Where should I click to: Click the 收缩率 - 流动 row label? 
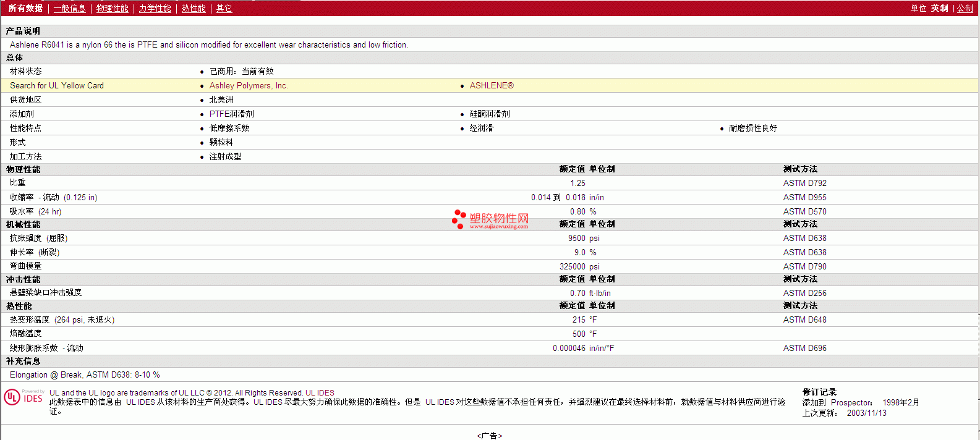click(x=53, y=198)
